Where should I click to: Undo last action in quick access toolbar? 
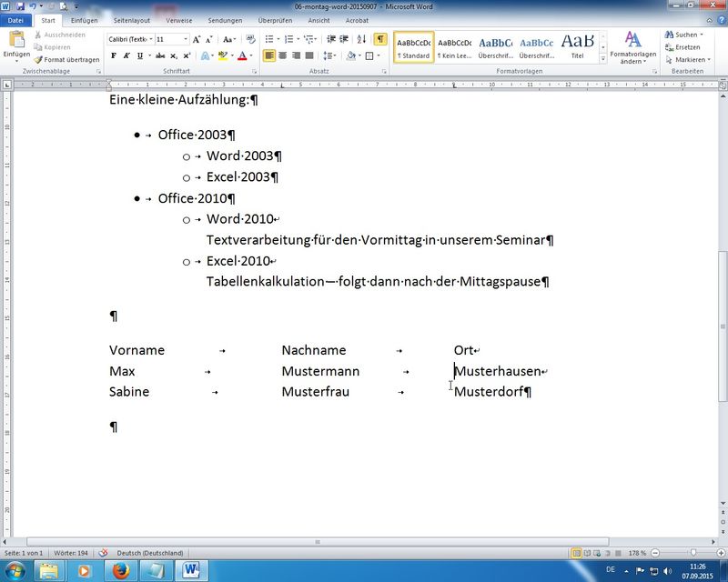(x=33, y=6)
